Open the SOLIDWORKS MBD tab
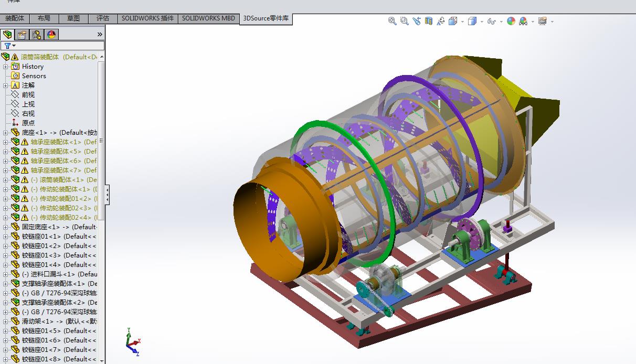This screenshot has height=364, width=636. [x=208, y=18]
